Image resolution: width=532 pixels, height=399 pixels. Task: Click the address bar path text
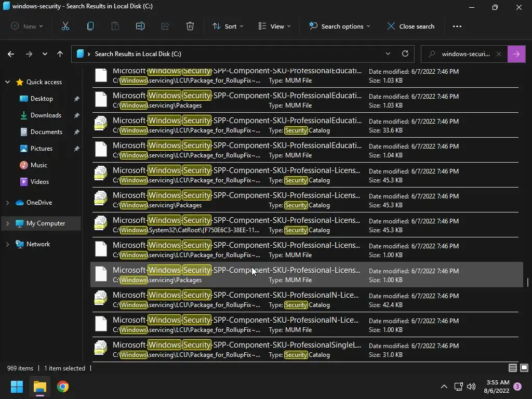(138, 54)
